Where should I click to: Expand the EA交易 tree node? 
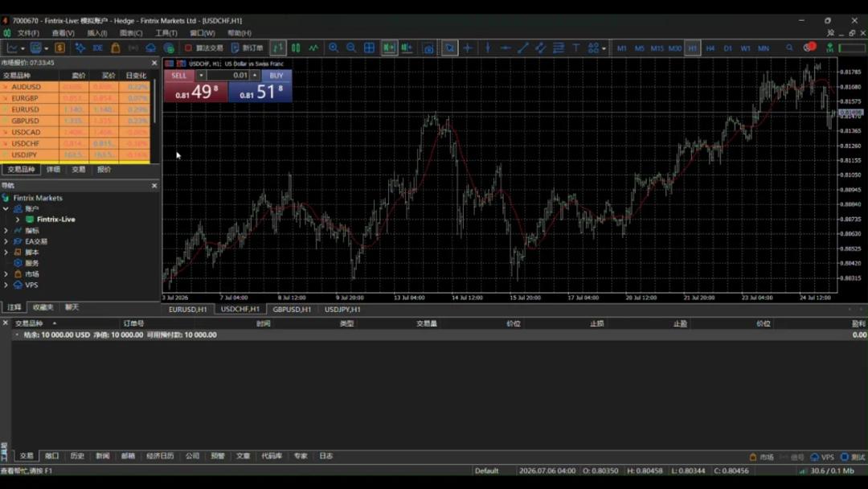6,241
